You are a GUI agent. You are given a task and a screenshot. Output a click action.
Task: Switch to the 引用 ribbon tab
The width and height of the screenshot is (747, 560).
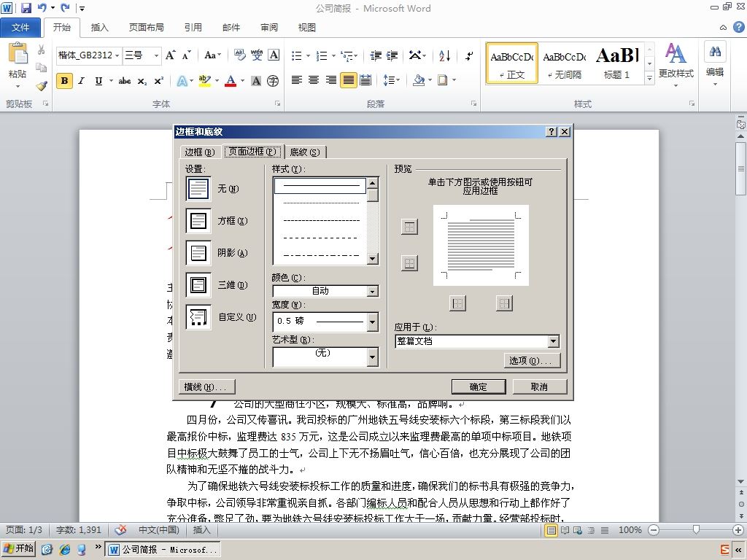193,28
